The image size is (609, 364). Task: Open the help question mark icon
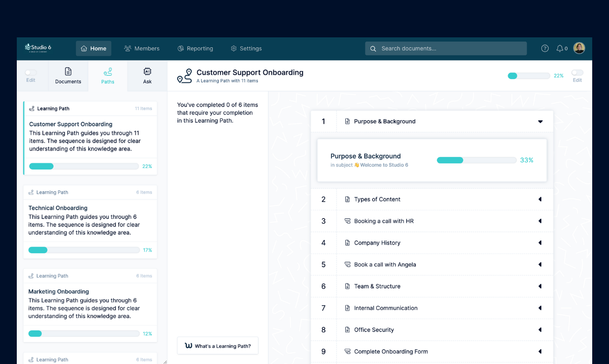(545, 48)
